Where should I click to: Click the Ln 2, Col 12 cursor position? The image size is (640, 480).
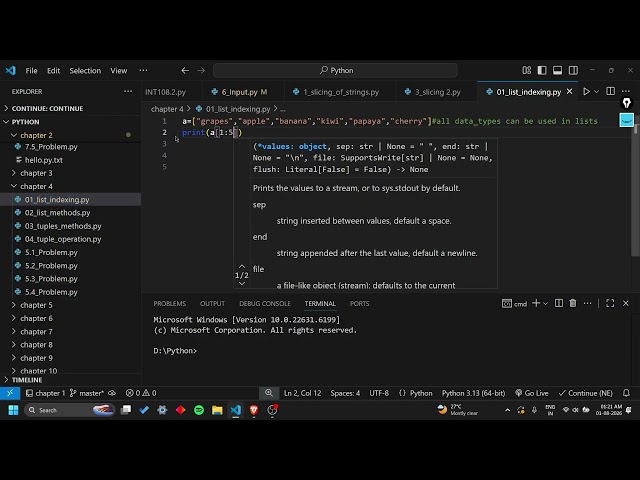[302, 393]
